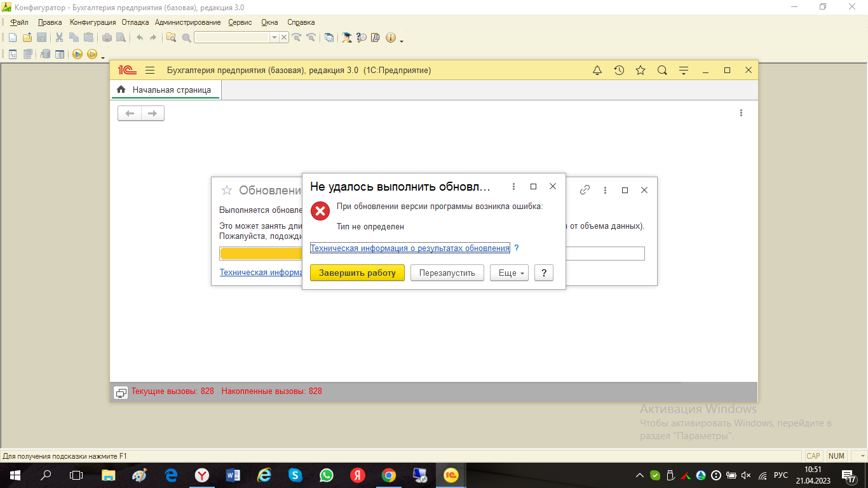Viewport: 868px width, 488px height.
Task: Open Favorites star in 1C title bar
Action: (641, 71)
